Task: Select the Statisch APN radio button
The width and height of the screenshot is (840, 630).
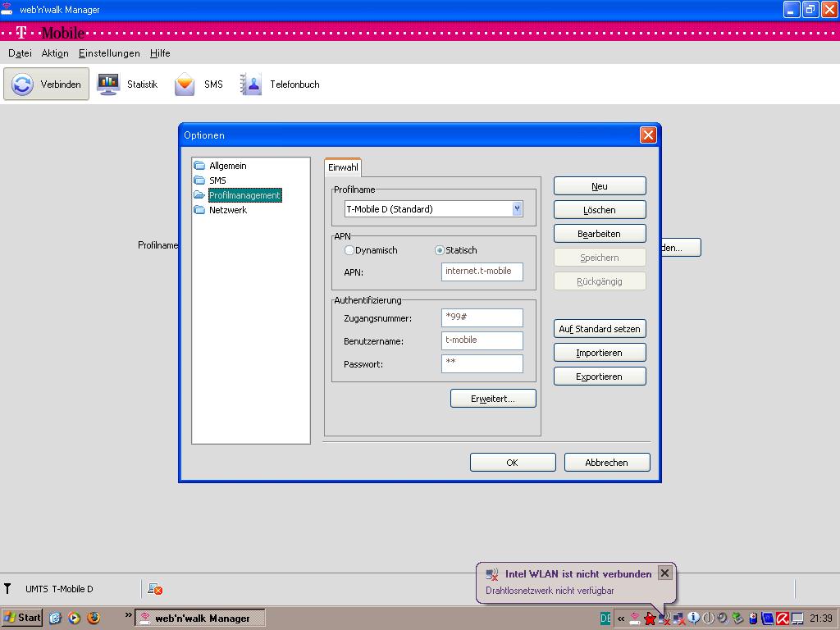Action: pos(440,250)
